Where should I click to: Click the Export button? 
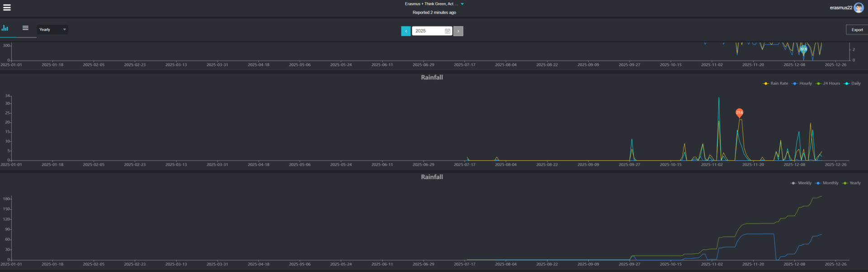tap(857, 30)
